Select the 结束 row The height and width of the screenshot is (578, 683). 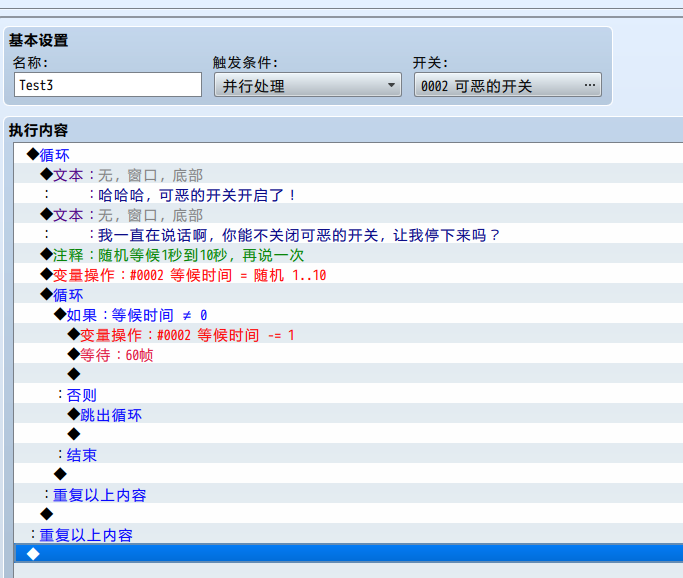[x=348, y=454]
